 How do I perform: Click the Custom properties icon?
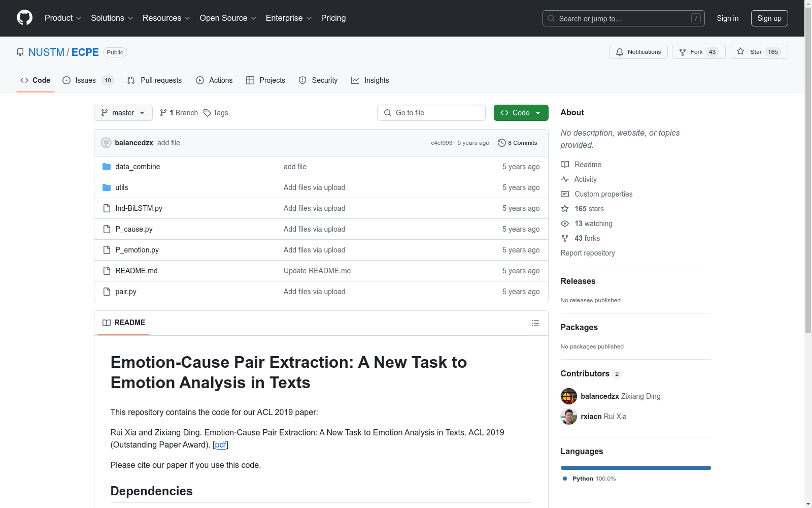(565, 194)
